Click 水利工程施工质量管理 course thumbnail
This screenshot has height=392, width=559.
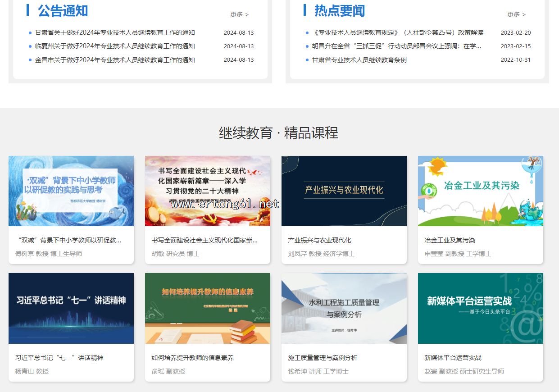344,308
